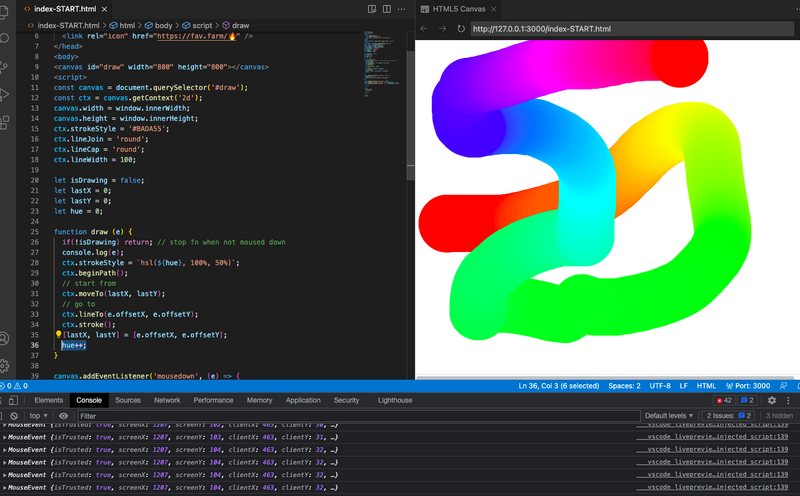This screenshot has height=496, width=800.
Task: Toggle the live expression eye icon
Action: pyautogui.click(x=64, y=415)
